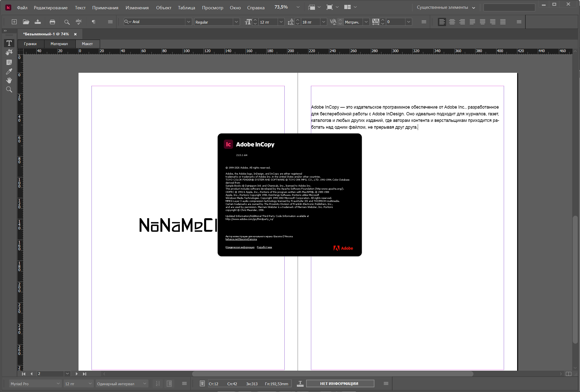
Task: Open the Редактирование menu
Action: tap(51, 8)
